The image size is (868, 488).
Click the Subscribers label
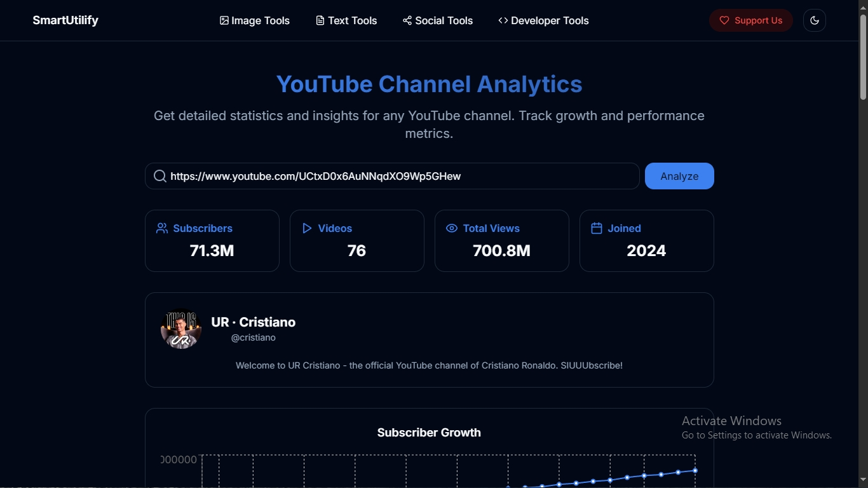tap(203, 228)
